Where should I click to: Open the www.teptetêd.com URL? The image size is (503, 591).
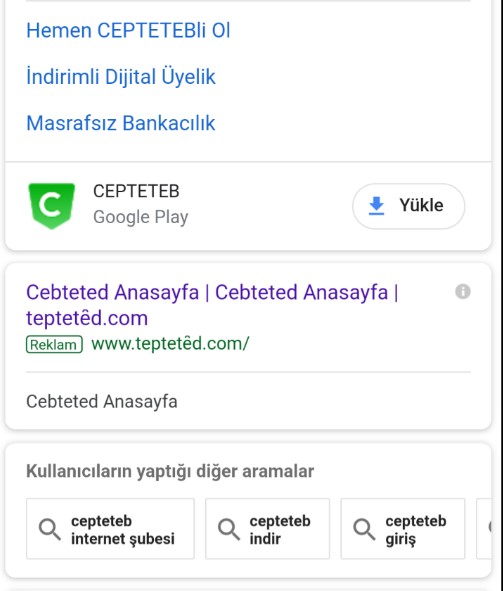tap(170, 343)
